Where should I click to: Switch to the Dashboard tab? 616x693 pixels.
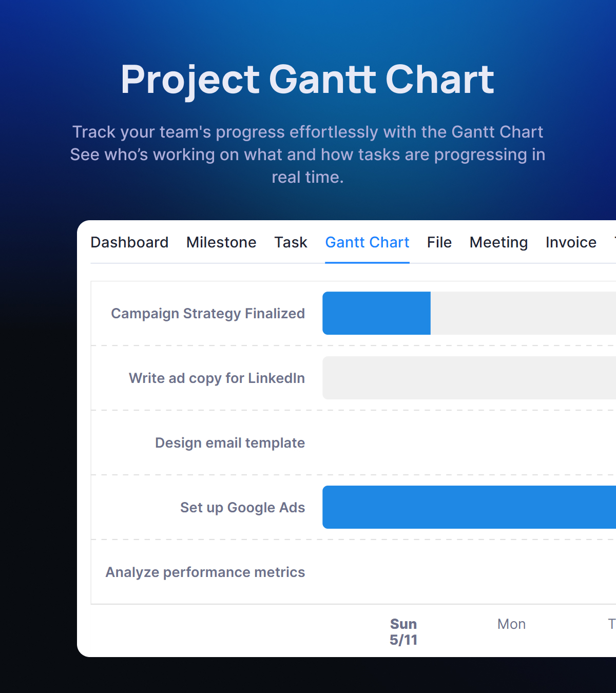tap(129, 242)
